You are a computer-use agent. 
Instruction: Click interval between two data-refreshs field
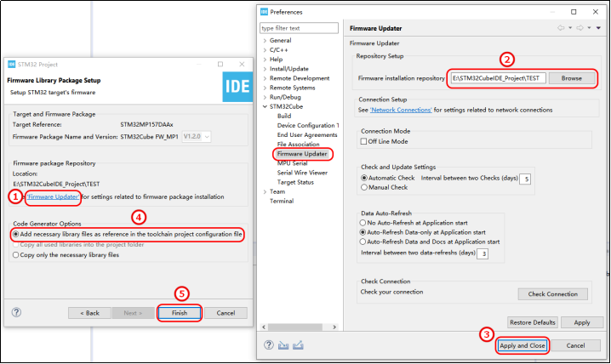point(483,253)
